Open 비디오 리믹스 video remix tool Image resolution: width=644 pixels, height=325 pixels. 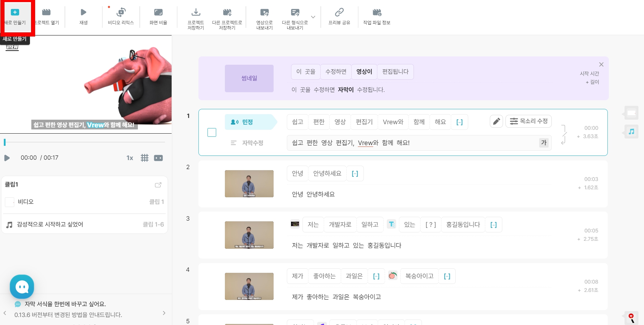(121, 13)
